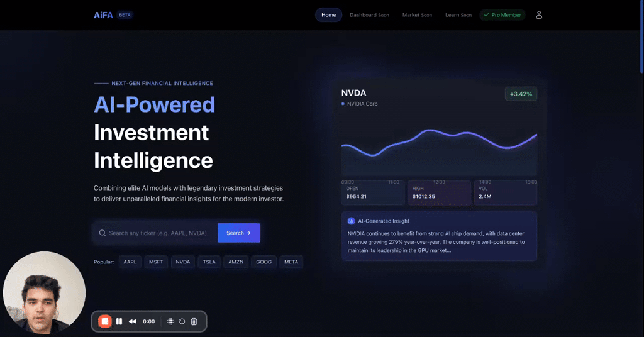Viewport: 644px width, 337px height.
Task: Open the Market Soon tab
Action: coord(417,15)
